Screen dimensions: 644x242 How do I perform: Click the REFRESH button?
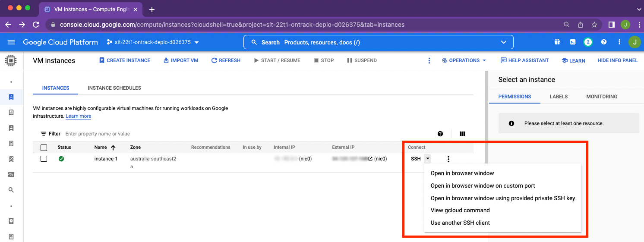[x=226, y=60]
